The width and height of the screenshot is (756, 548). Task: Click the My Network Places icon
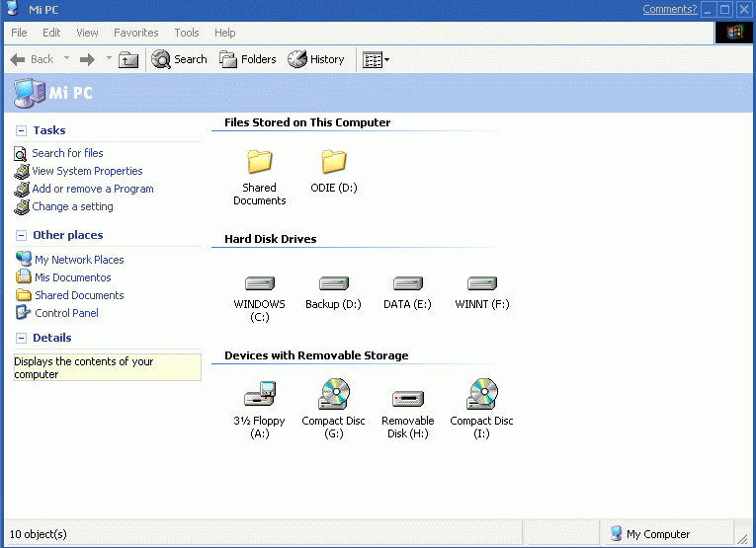click(x=23, y=259)
